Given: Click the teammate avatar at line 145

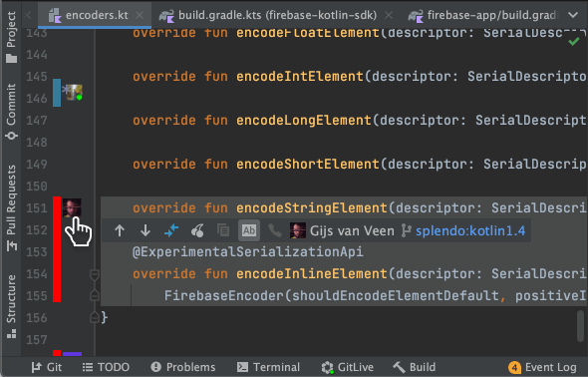Looking at the screenshot, I should point(73,92).
